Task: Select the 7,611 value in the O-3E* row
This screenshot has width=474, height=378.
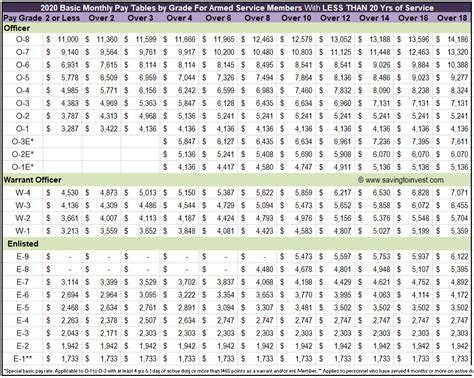Action: pos(459,142)
